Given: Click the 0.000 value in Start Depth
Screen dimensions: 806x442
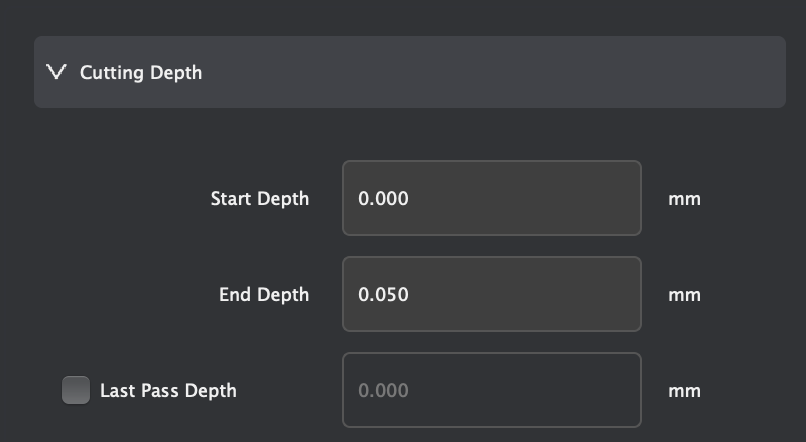Looking at the screenshot, I should tap(383, 198).
